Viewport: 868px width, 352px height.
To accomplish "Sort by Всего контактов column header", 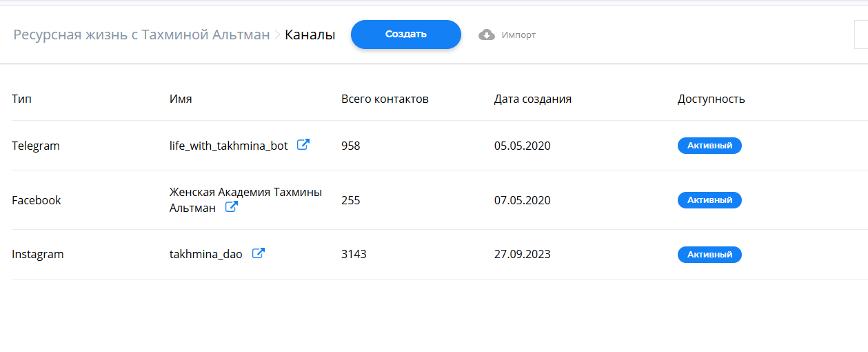I will (x=385, y=99).
